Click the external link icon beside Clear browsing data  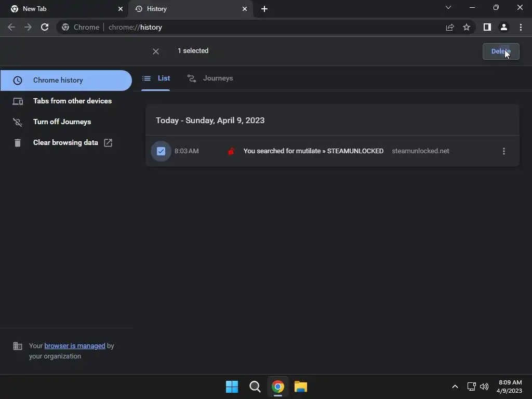click(x=108, y=142)
